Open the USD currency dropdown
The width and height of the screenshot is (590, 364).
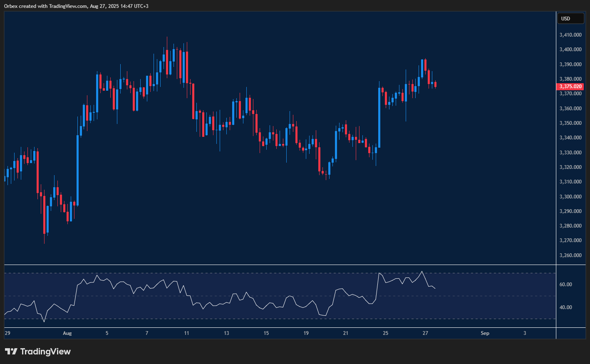click(570, 18)
